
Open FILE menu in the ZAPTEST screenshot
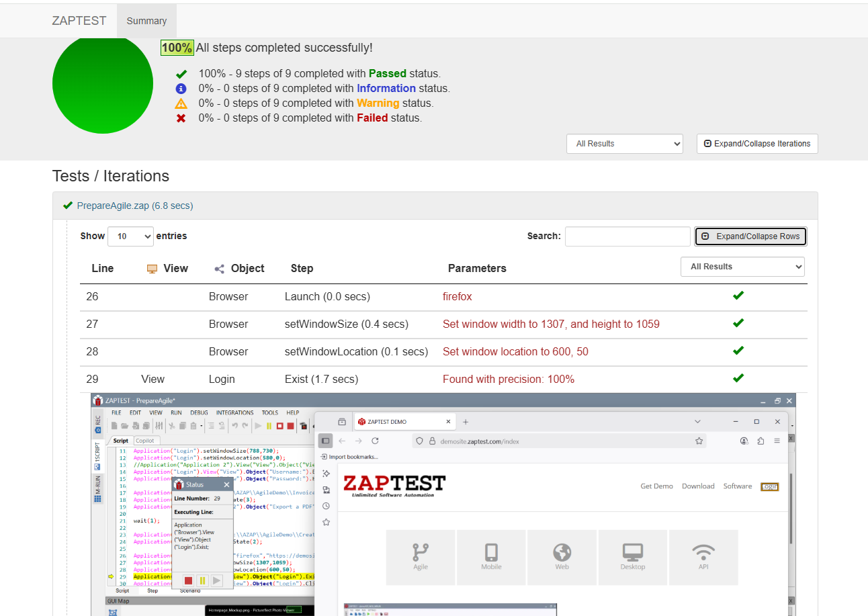(116, 412)
